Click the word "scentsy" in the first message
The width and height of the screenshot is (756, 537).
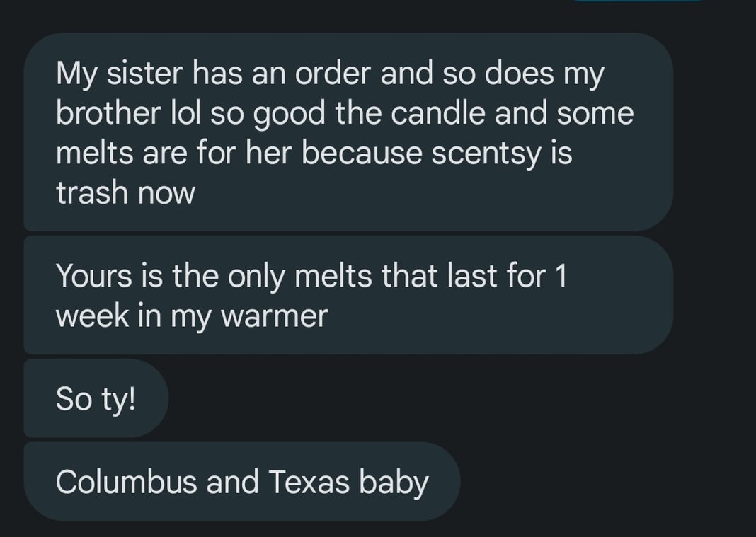(486, 154)
